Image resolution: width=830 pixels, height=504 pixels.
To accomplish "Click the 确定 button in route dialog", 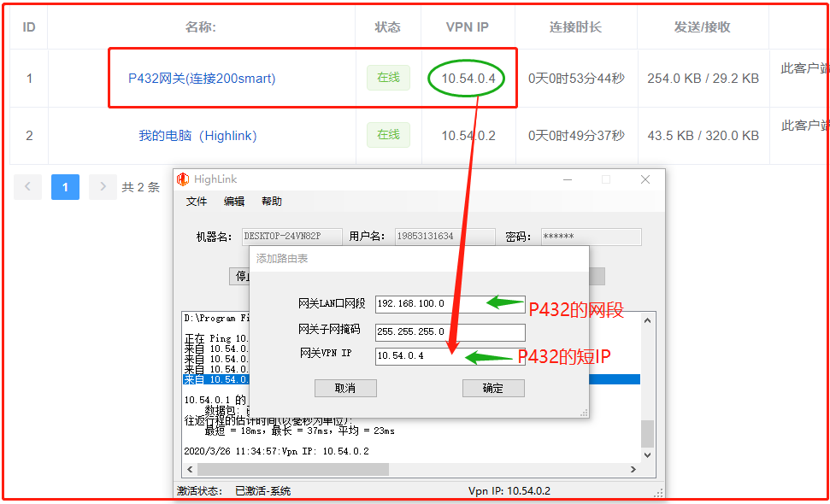I will (x=493, y=388).
